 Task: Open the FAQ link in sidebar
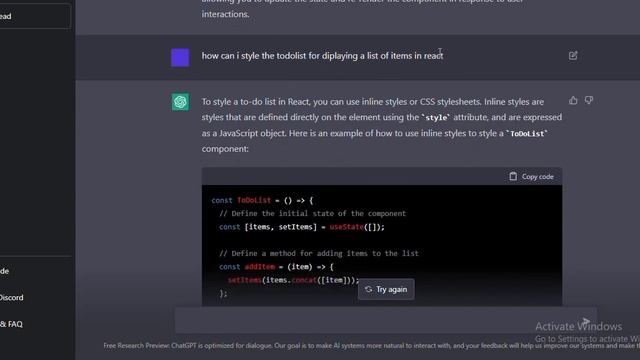pyautogui.click(x=11, y=324)
